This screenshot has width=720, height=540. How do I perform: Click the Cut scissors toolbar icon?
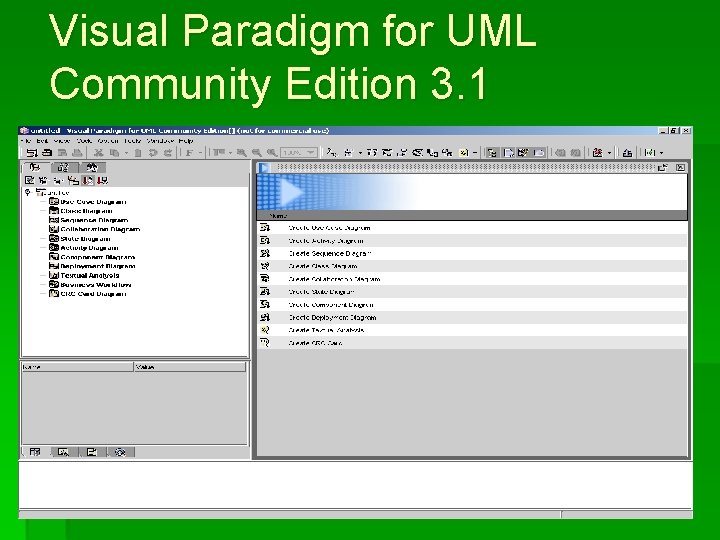tap(98, 153)
